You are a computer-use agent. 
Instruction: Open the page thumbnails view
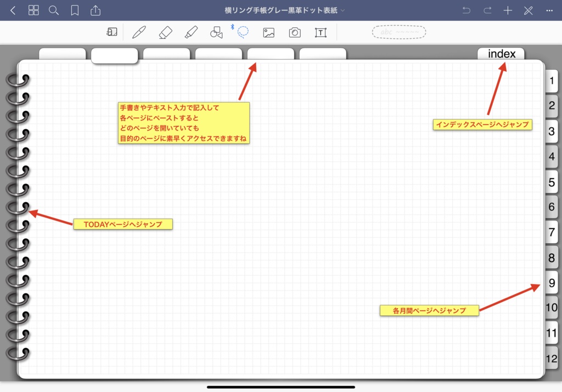pos(33,10)
